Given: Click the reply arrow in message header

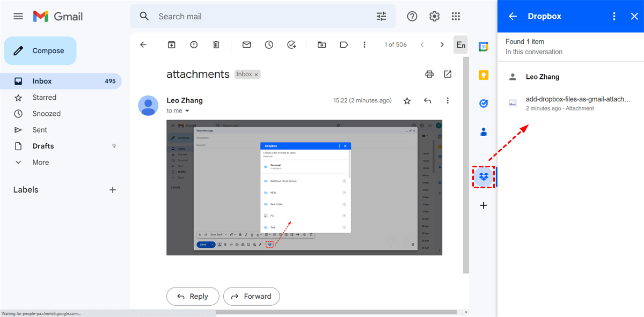Looking at the screenshot, I should point(428,100).
